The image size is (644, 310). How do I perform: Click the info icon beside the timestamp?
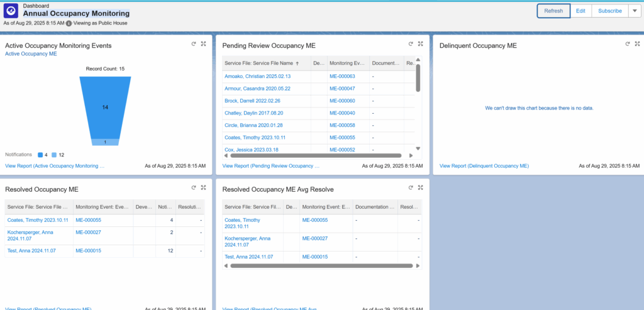point(69,23)
